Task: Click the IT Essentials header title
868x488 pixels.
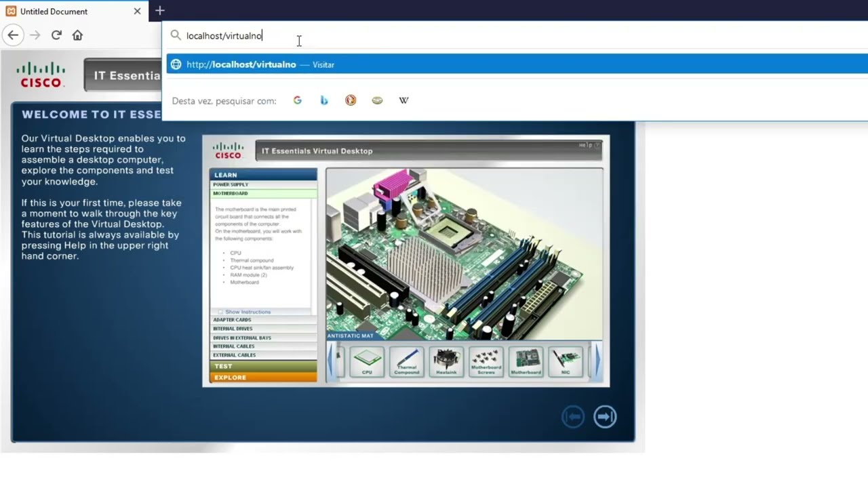Action: (127, 75)
